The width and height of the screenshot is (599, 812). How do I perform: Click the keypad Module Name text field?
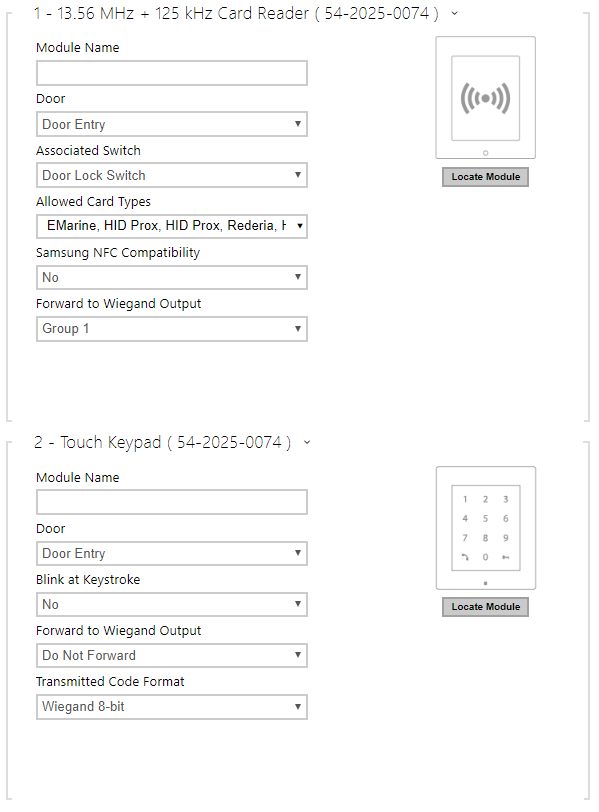tap(171, 502)
